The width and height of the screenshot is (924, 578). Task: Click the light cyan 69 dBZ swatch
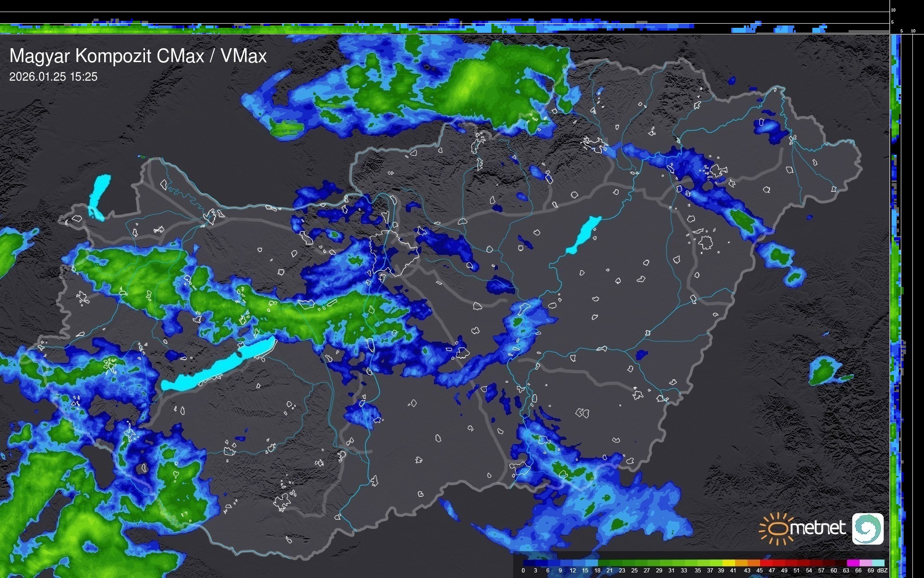pyautogui.click(x=878, y=563)
